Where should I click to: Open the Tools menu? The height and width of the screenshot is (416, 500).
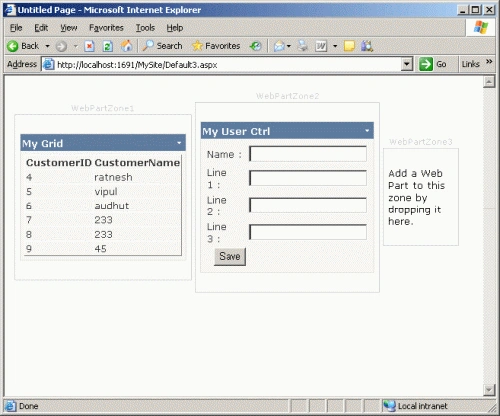point(145,28)
